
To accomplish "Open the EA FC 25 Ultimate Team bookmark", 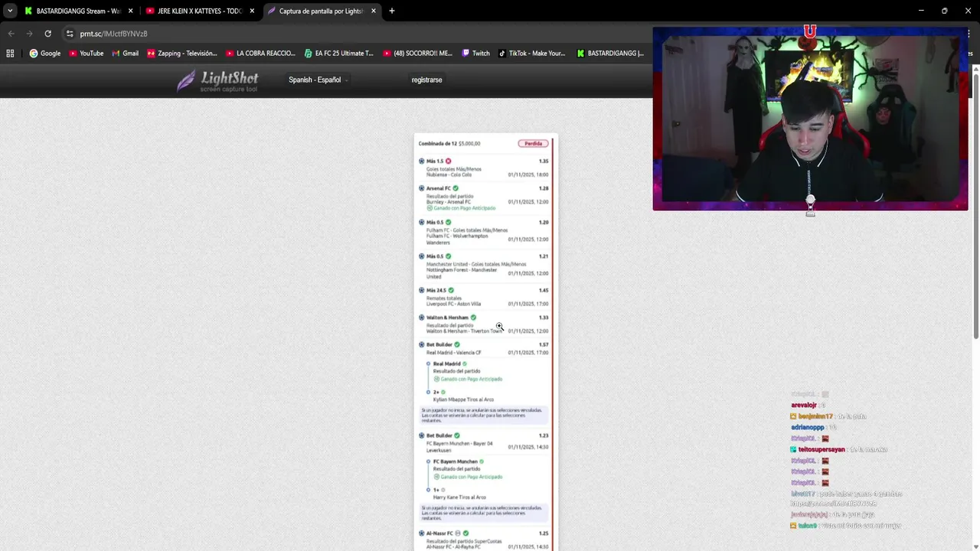I will tap(338, 54).
